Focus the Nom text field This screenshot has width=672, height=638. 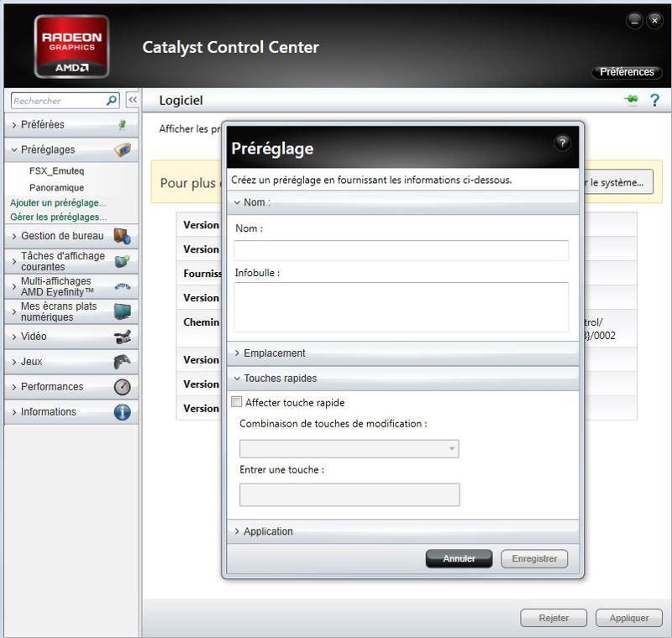pyautogui.click(x=402, y=250)
